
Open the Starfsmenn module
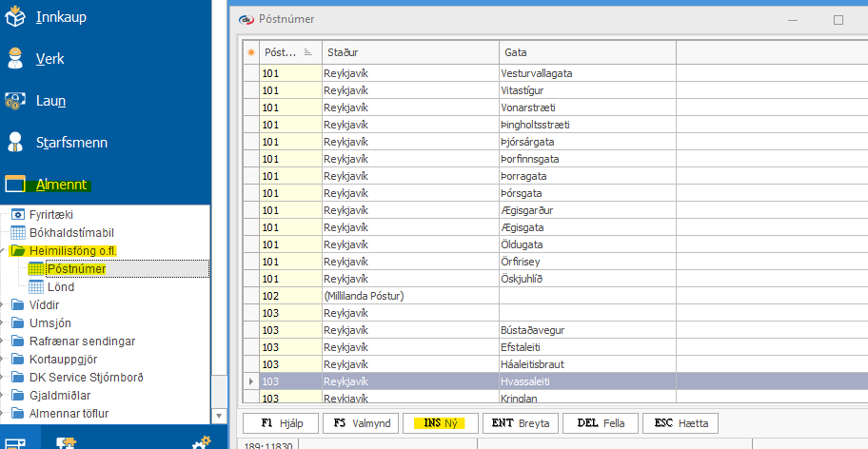tap(71, 143)
